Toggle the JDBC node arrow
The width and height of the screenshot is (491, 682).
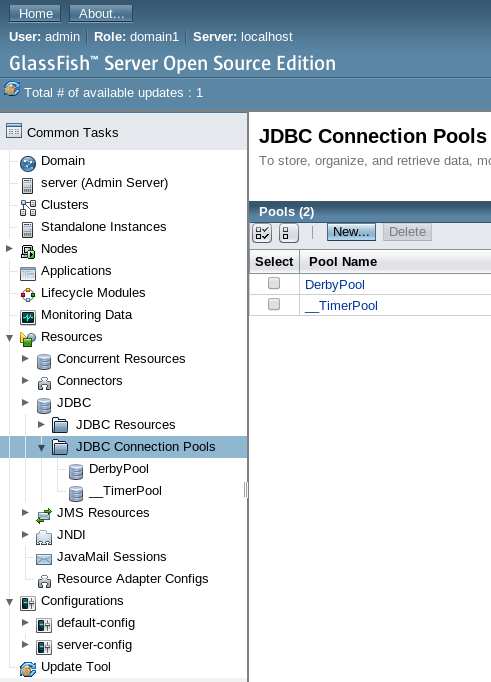click(x=25, y=402)
